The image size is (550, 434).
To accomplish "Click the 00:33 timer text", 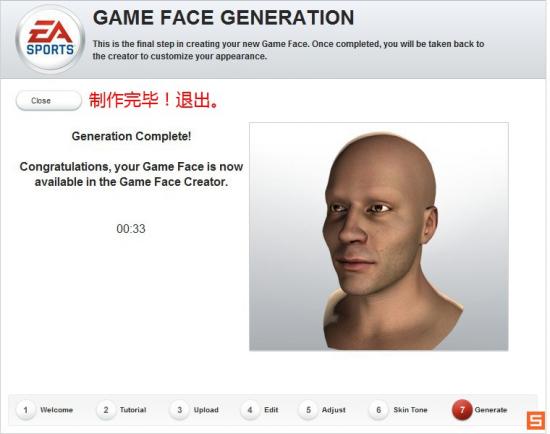I will click(131, 229).
